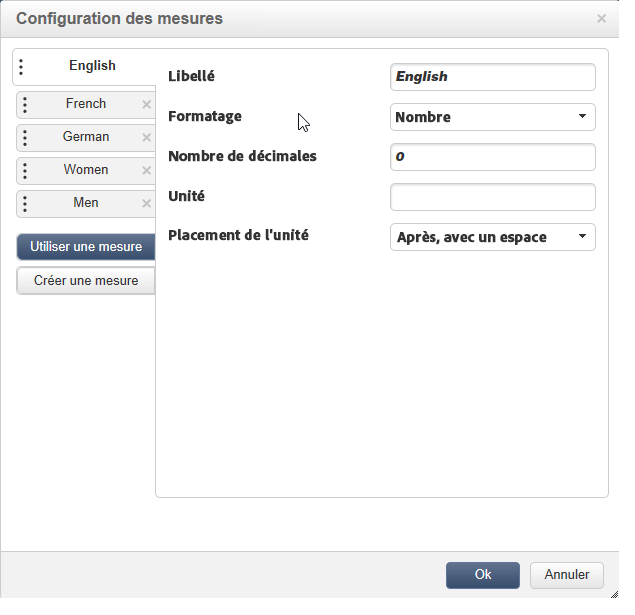
Task: Select the French measure tab
Action: [x=86, y=104]
